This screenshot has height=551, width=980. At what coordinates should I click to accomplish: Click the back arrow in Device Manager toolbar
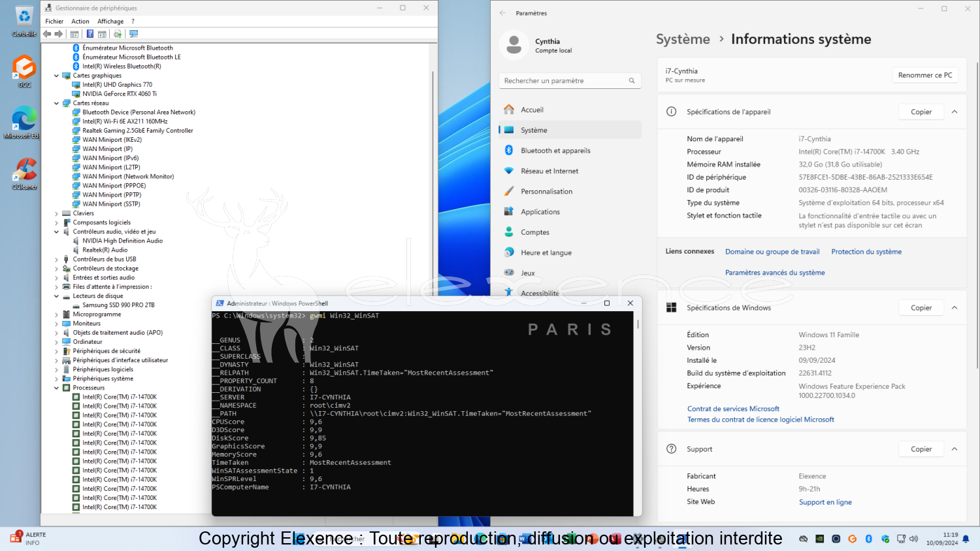47,34
